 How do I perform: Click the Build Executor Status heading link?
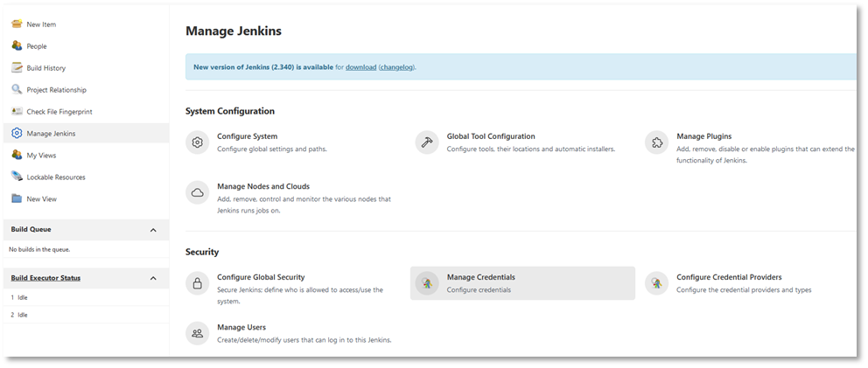(45, 278)
